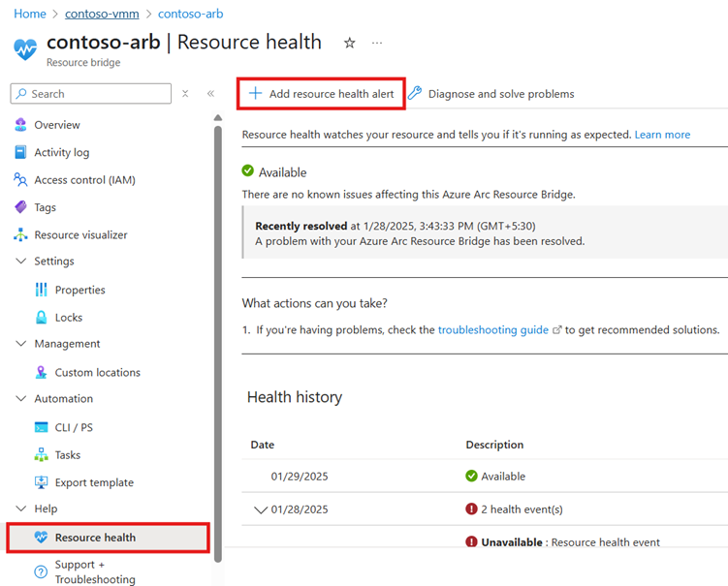The height and width of the screenshot is (586, 728).
Task: Click Add resource health alert
Action: click(x=321, y=94)
